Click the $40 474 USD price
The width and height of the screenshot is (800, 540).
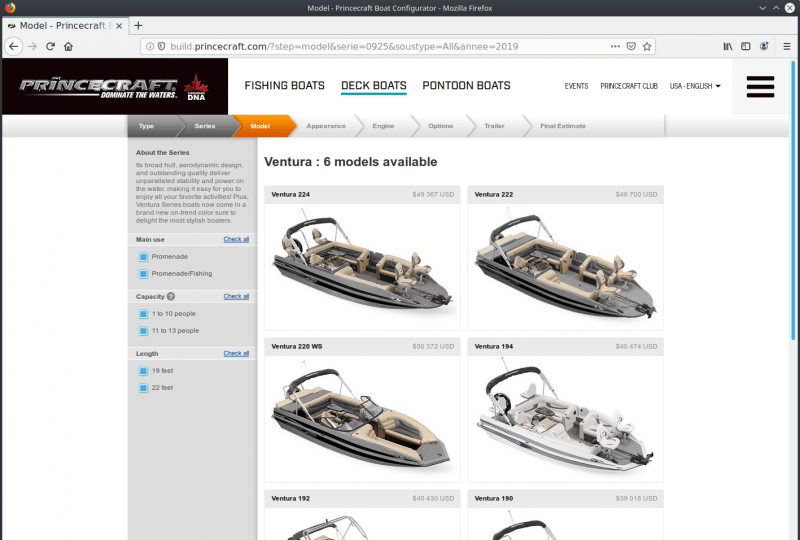click(636, 347)
